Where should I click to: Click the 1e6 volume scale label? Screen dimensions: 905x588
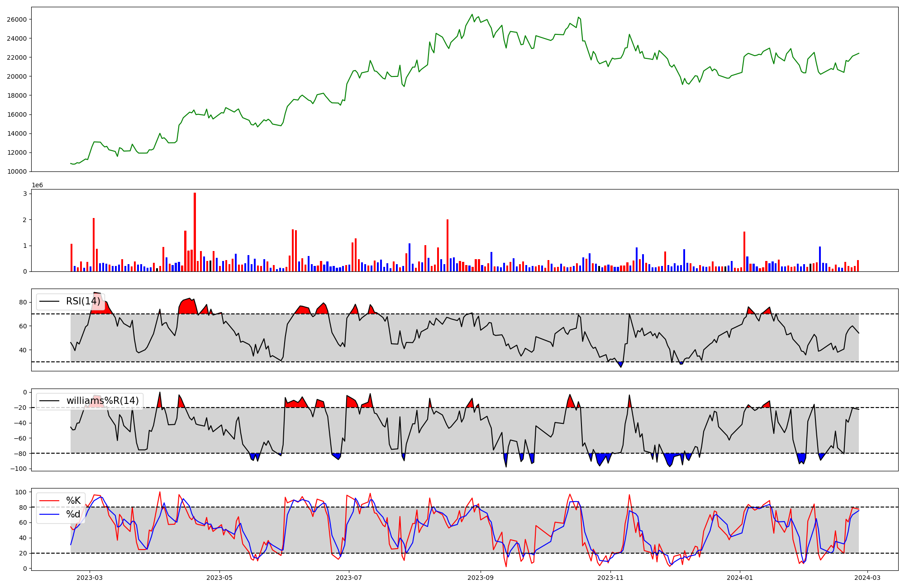pos(38,185)
